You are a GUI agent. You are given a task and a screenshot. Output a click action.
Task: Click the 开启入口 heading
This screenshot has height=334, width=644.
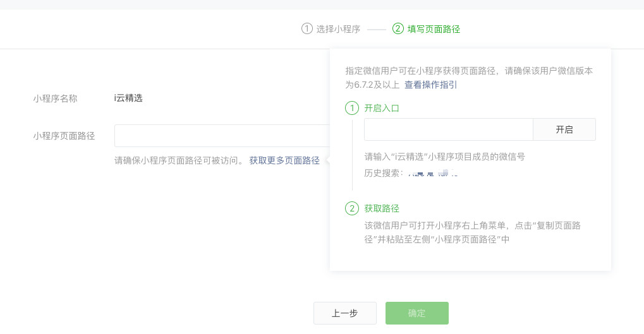tap(382, 109)
